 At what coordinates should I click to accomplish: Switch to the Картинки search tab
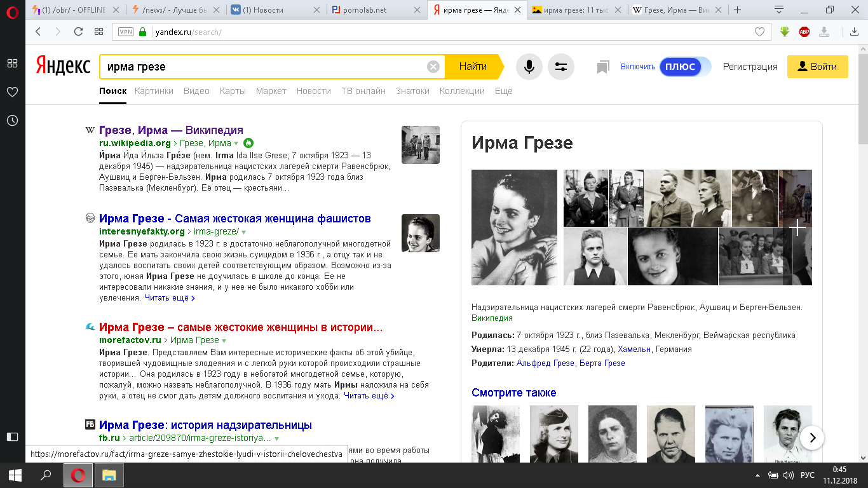point(154,91)
